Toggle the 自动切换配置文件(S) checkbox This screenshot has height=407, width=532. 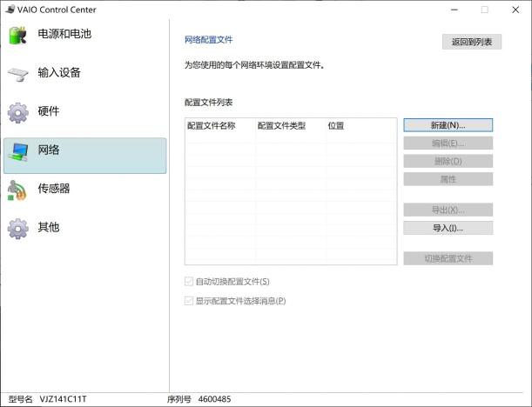pyautogui.click(x=189, y=281)
